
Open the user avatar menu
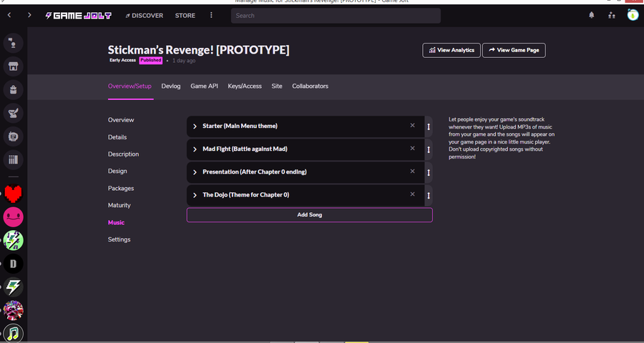(633, 15)
